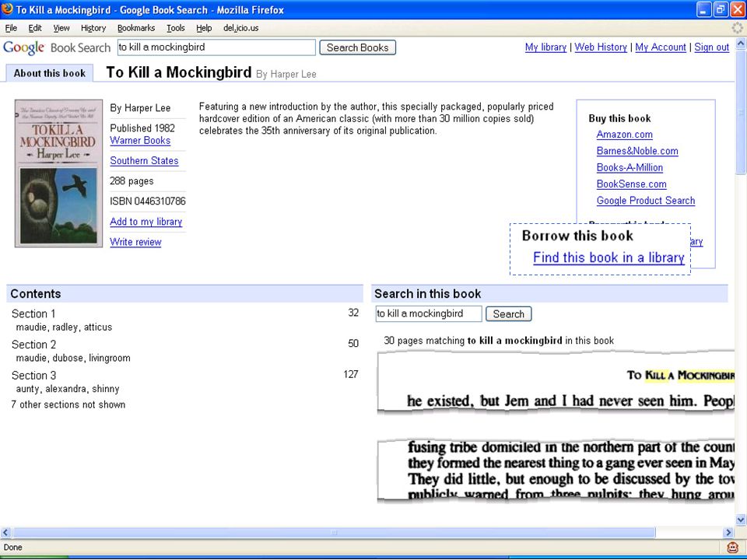Click the 'Done' status bar text
The width and height of the screenshot is (747, 560).
[x=13, y=547]
